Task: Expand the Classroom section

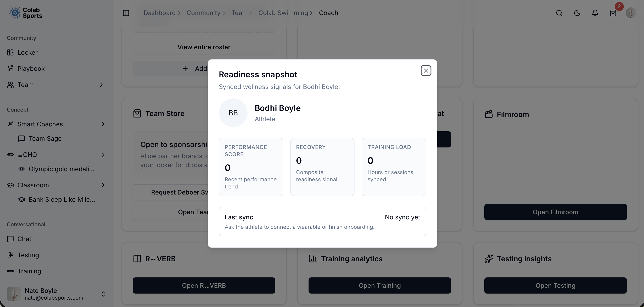Action: 103,185
